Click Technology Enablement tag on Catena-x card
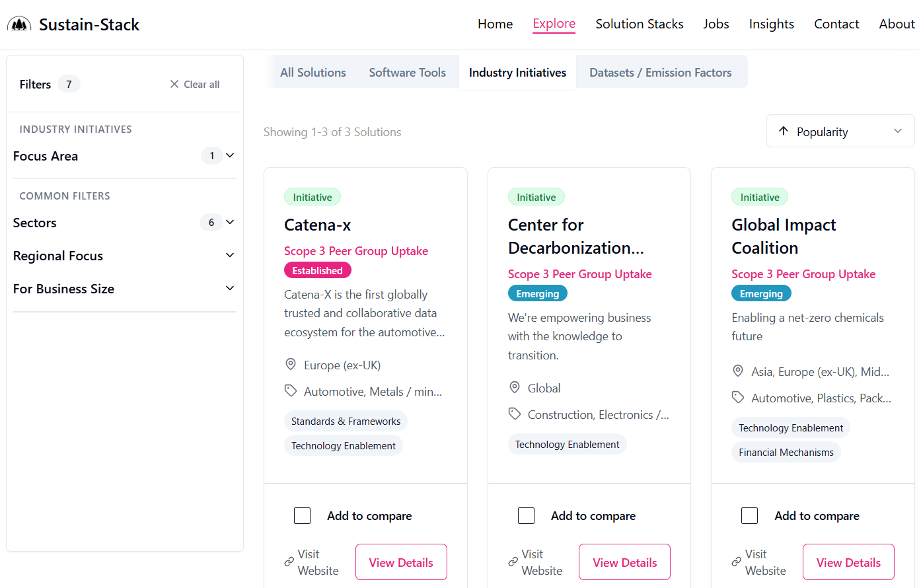This screenshot has width=919, height=588. coord(343,445)
